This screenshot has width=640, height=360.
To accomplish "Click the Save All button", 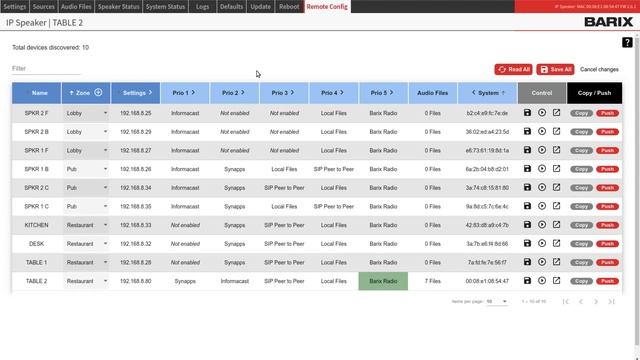I will (555, 69).
